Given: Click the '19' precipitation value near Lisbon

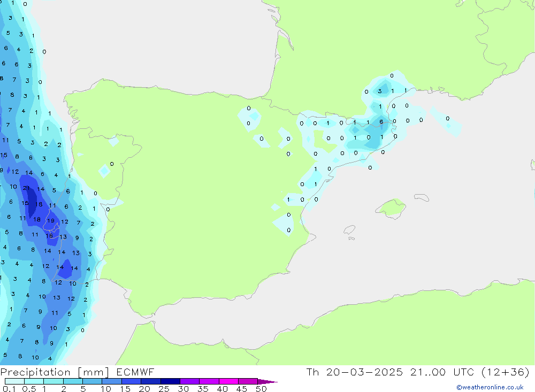Looking at the screenshot, I should pyautogui.click(x=50, y=221).
